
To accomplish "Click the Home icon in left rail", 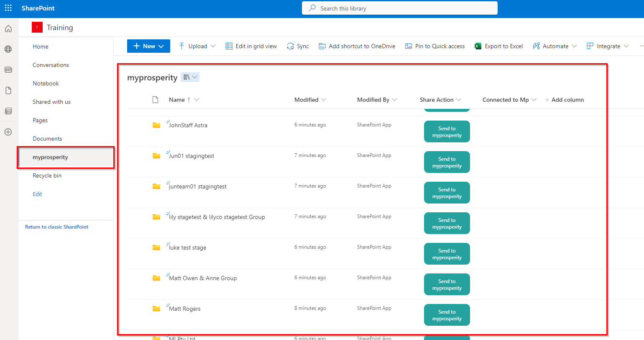I will 8,29.
